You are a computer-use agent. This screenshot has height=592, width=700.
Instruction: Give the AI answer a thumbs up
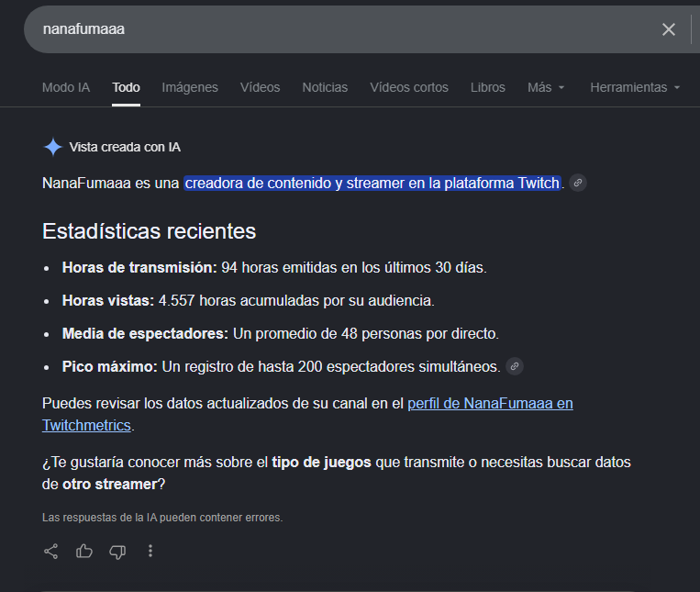(x=83, y=552)
